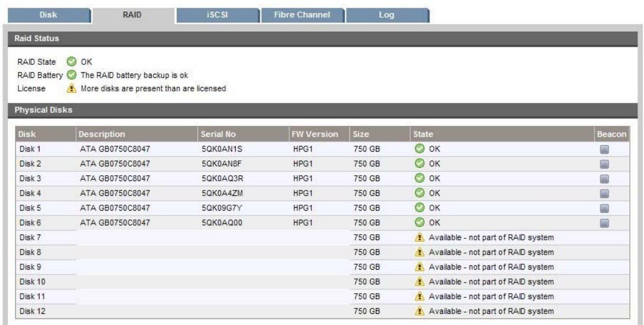Click the Serial No column header

click(x=243, y=134)
